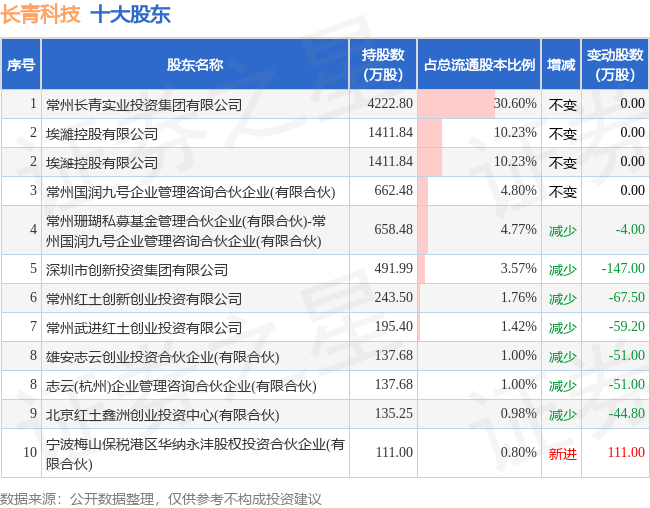The width and height of the screenshot is (650, 508).
Task: Select the 变动股数(万股) column header
Action: click(615, 65)
